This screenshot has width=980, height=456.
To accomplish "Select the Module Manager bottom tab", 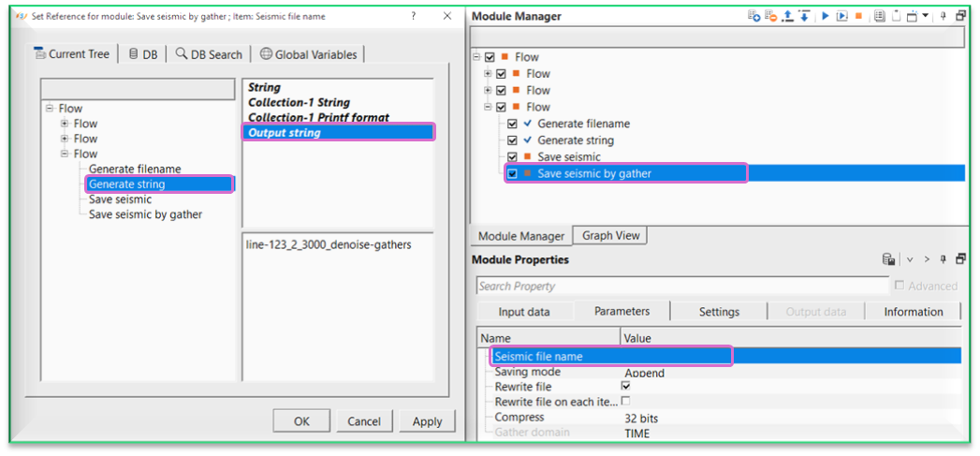I will click(x=520, y=237).
